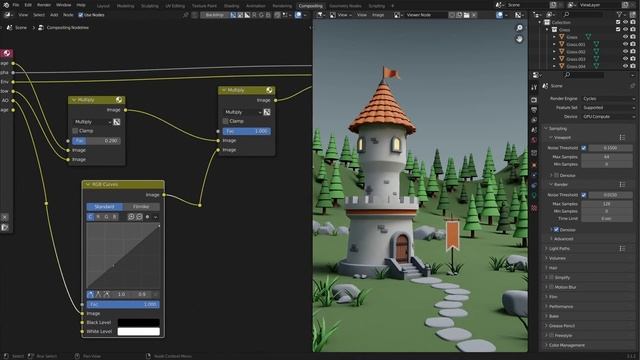Open the Black Level color swatch
Viewport: 640px width, 360px height.
[138, 322]
